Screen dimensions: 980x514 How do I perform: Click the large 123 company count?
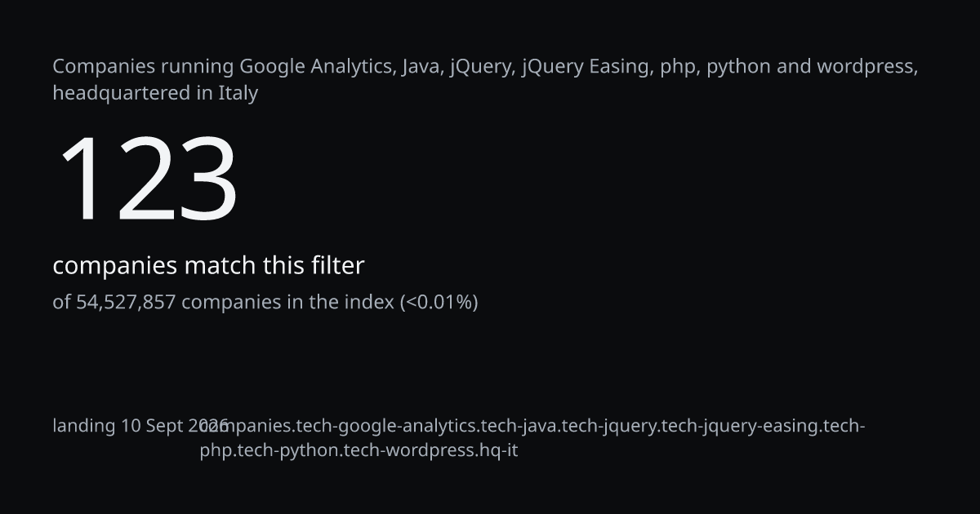[x=147, y=179]
